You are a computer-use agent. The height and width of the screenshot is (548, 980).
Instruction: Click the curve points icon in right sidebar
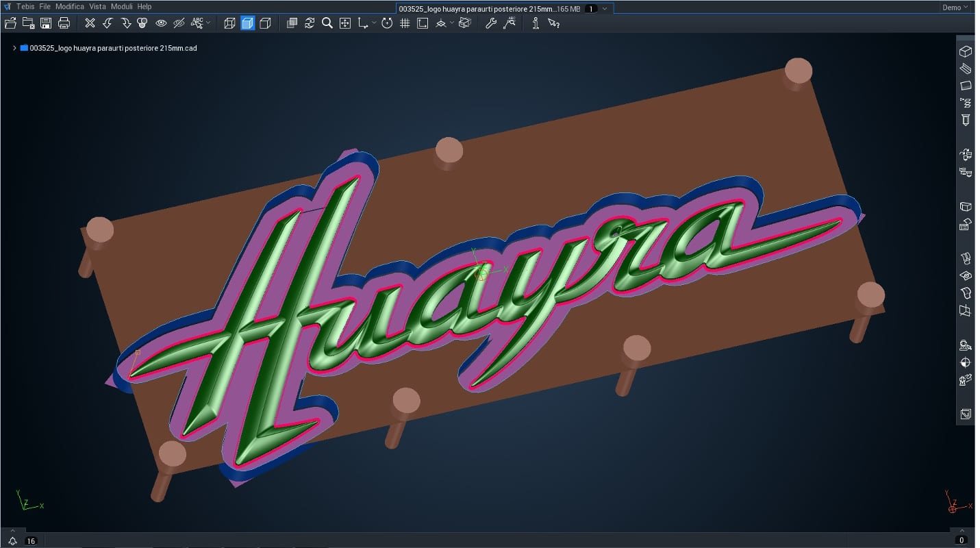tap(966, 103)
